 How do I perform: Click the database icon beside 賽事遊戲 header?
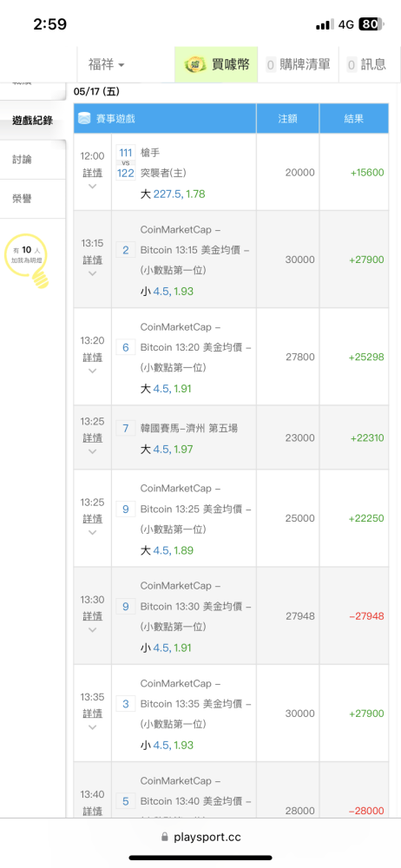pyautogui.click(x=84, y=118)
